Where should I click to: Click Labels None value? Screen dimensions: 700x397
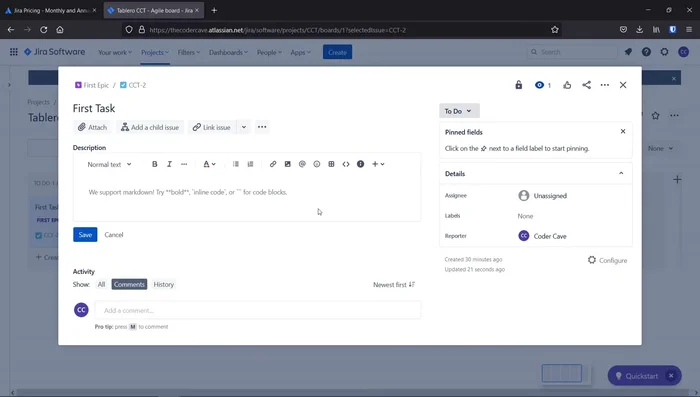pos(525,216)
